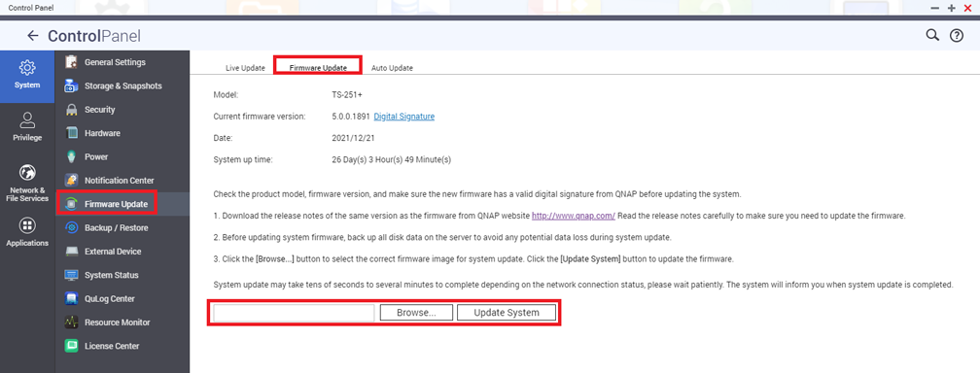Open Network & File Services icon
Viewport: 980px width, 373px height.
pos(27,171)
